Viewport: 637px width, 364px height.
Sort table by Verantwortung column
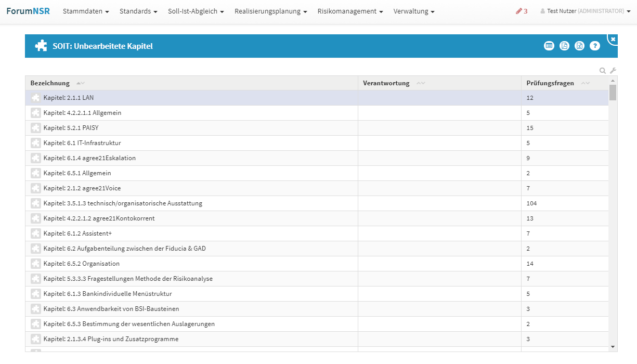[386, 83]
